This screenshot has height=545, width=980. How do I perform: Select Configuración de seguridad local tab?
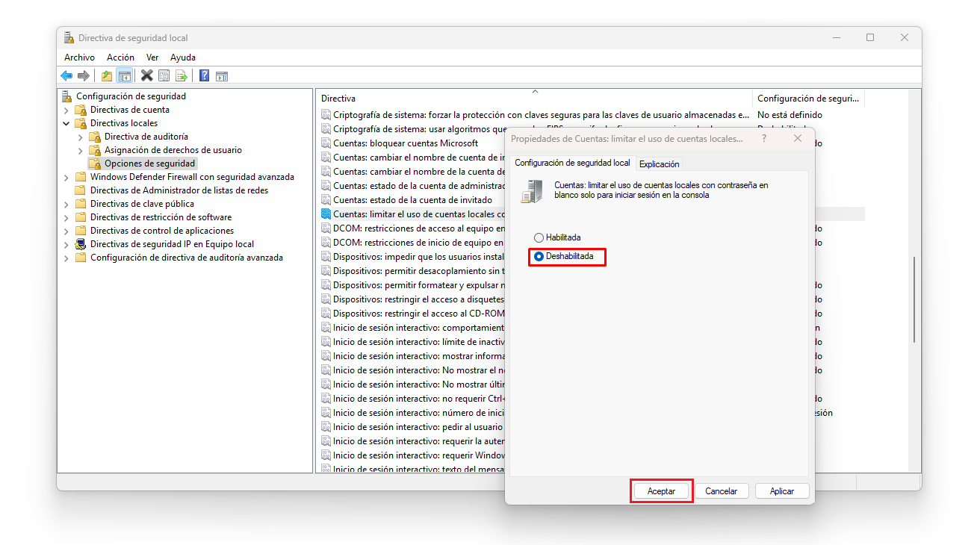tap(573, 163)
